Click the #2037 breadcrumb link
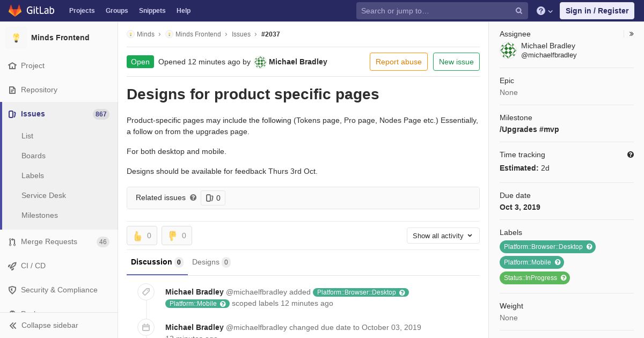 click(270, 34)
